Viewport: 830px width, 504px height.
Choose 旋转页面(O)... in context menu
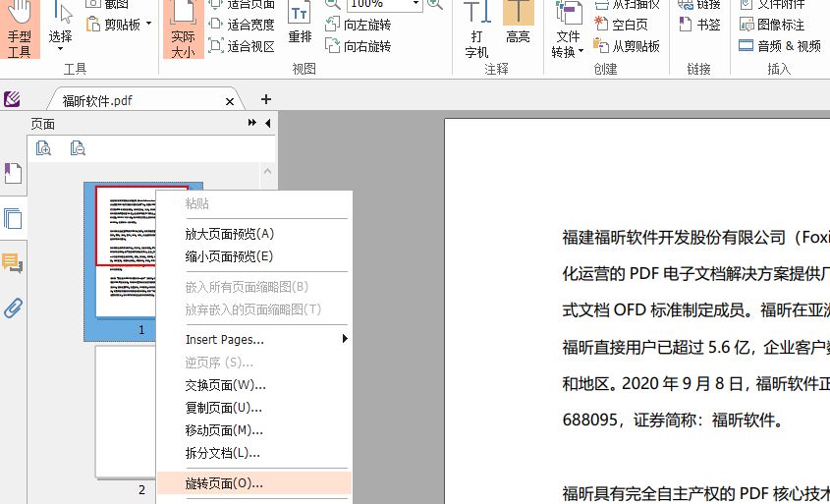[254, 482]
